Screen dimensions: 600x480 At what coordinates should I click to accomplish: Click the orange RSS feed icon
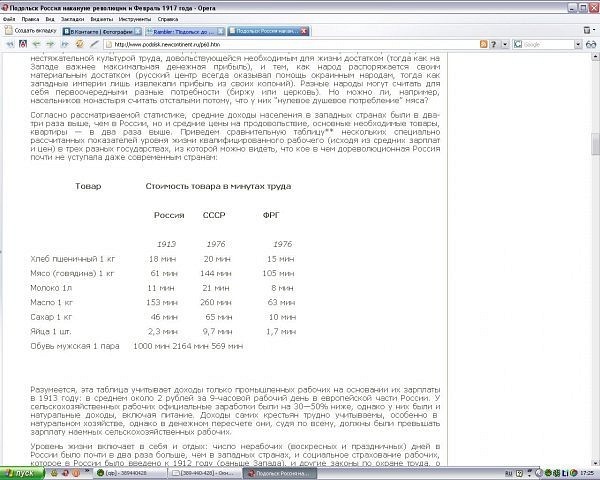coord(484,44)
